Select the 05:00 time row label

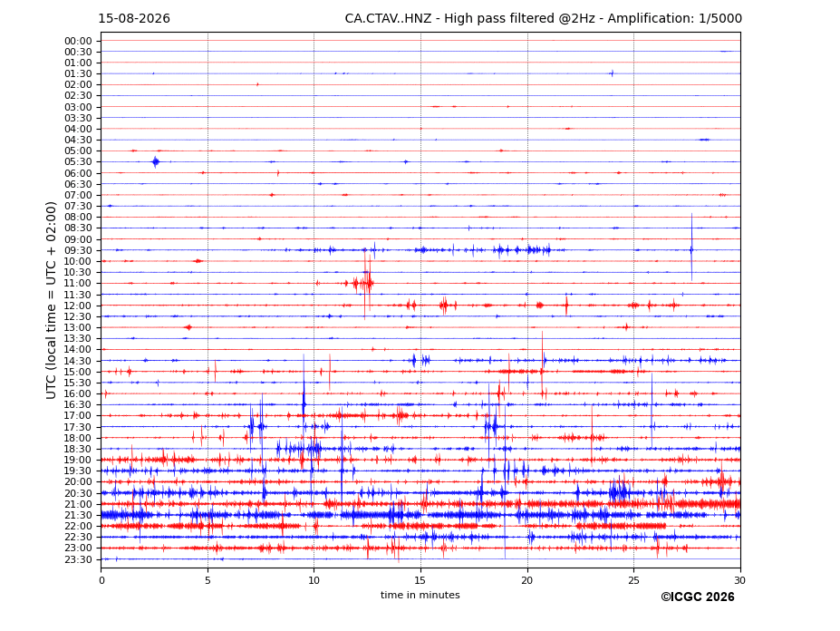pos(78,151)
